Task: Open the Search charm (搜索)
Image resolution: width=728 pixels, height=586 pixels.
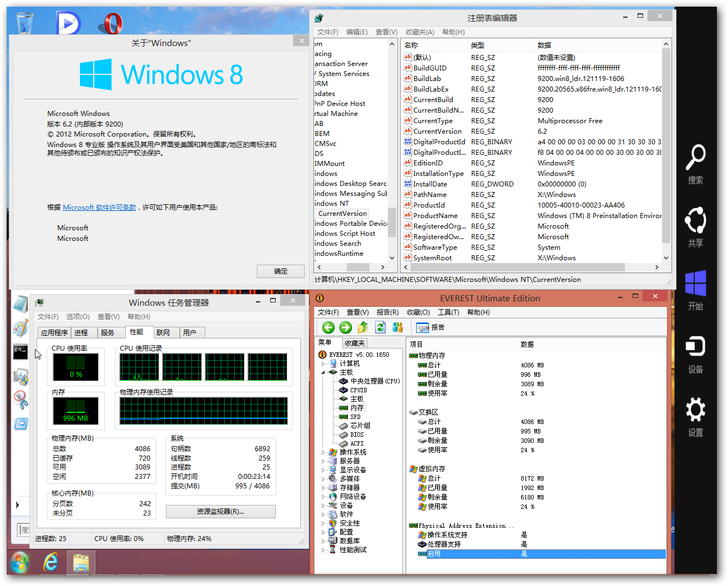Action: [695, 164]
